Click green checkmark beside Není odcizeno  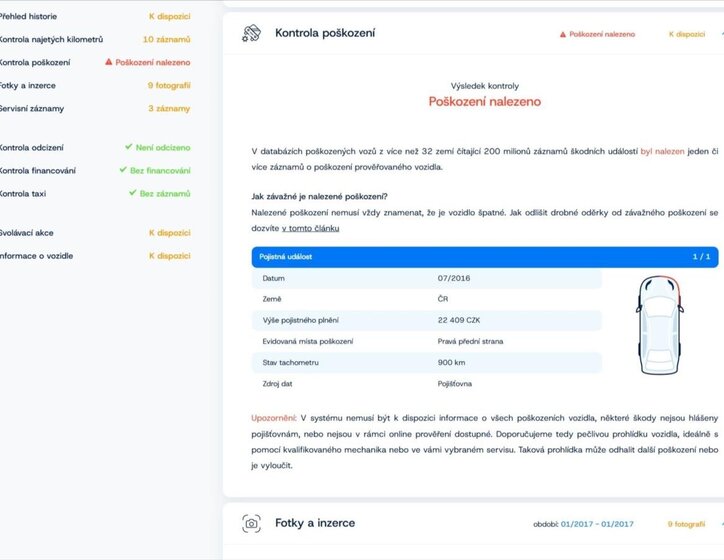(x=129, y=147)
